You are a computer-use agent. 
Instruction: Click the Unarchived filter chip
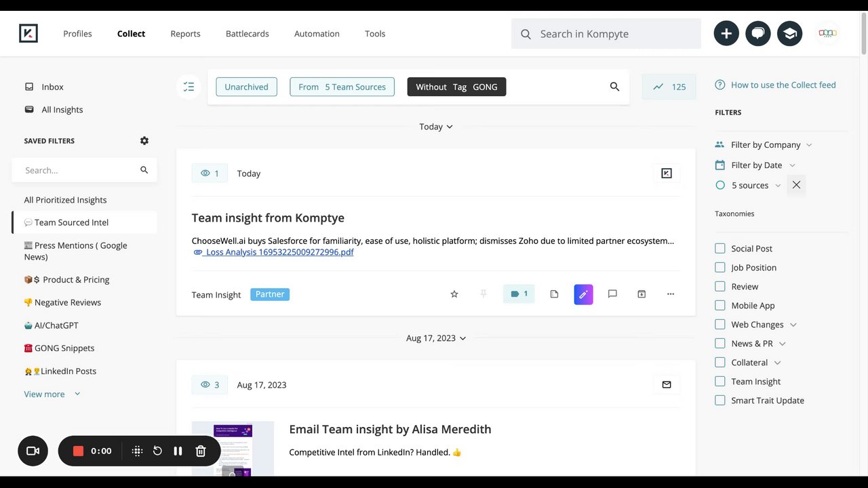pyautogui.click(x=246, y=87)
